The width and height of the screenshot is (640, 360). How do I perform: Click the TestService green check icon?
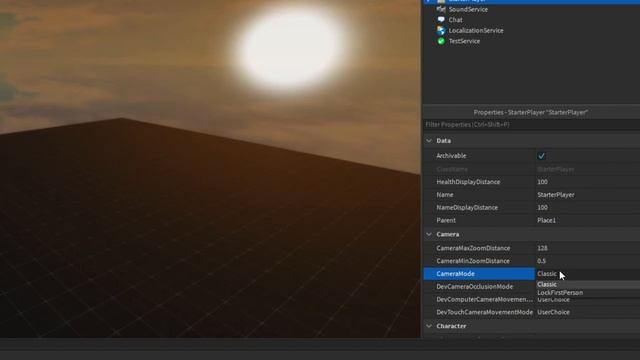click(441, 41)
